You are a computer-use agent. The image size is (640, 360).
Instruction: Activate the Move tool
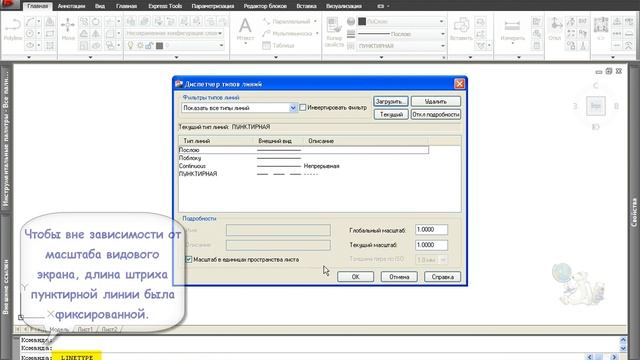tap(68, 29)
